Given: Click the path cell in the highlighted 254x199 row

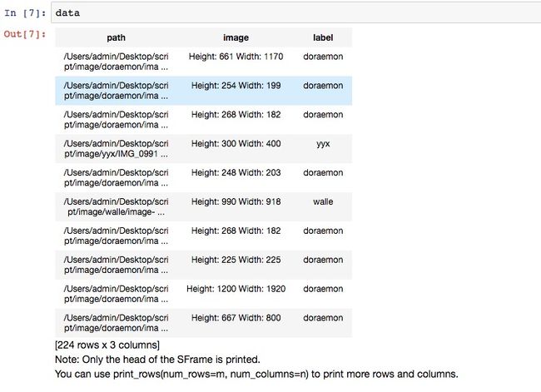Looking at the screenshot, I should click(116, 91).
